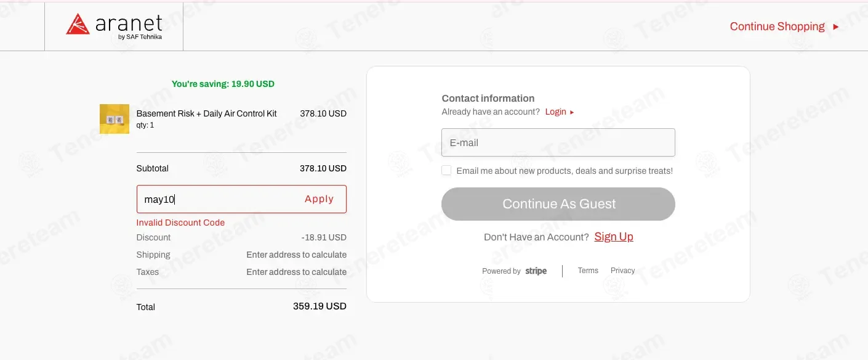868x360 pixels.
Task: Click the aranet triangle logo
Action: point(78,24)
